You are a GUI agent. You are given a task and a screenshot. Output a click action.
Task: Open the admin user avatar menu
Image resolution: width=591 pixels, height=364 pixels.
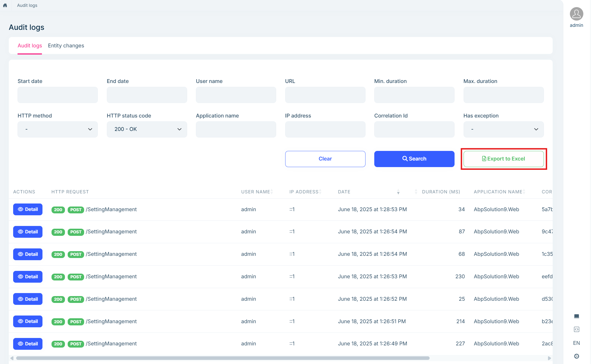click(576, 14)
